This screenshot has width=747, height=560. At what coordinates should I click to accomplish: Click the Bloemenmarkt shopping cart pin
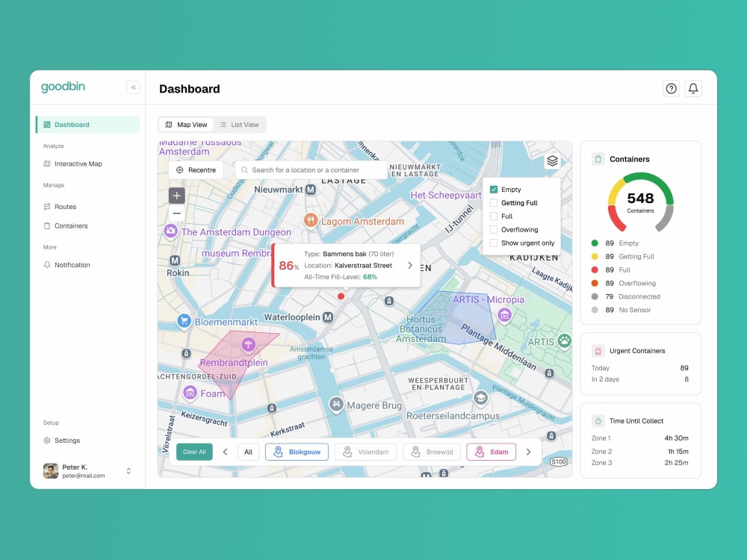coord(184,321)
